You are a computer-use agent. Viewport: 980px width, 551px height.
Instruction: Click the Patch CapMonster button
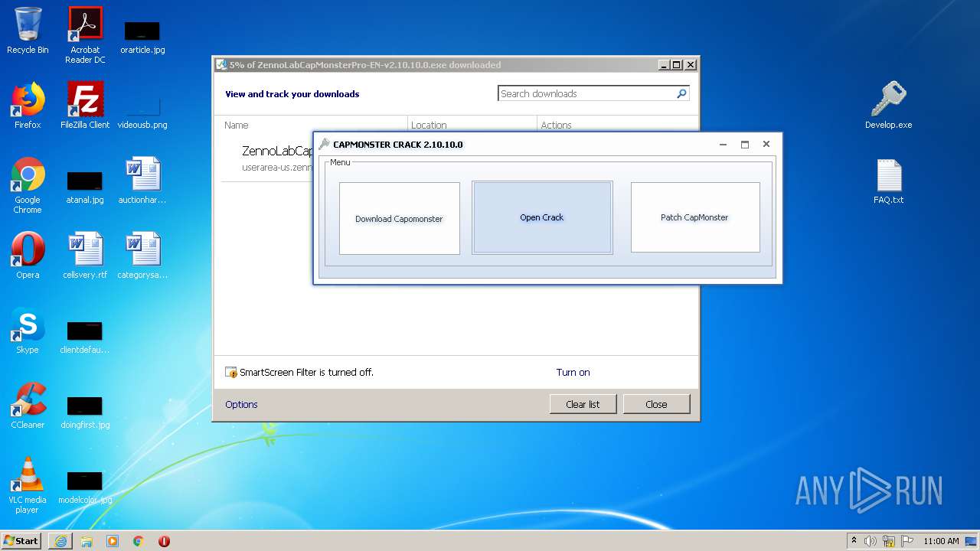[695, 217]
